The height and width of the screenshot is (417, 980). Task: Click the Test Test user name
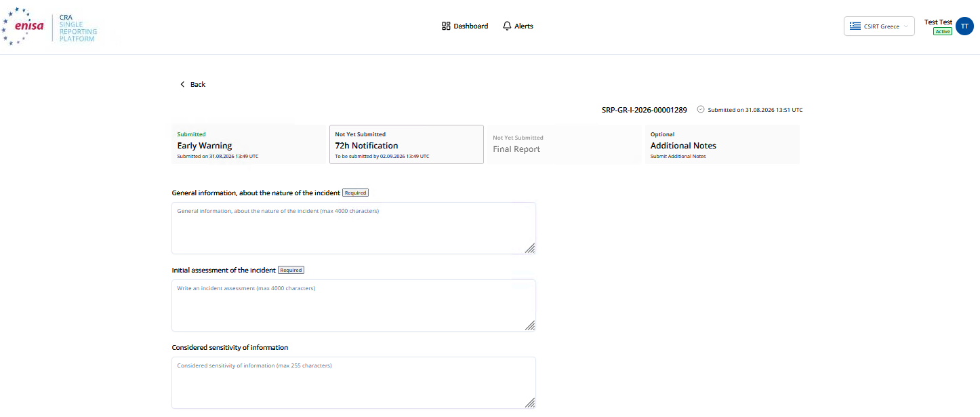938,22
